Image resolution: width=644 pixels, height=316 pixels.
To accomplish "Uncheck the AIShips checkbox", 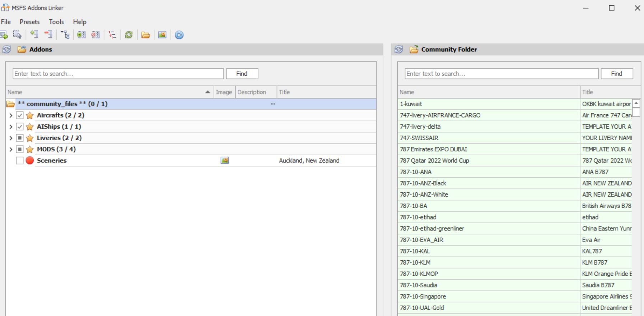I will click(x=20, y=127).
